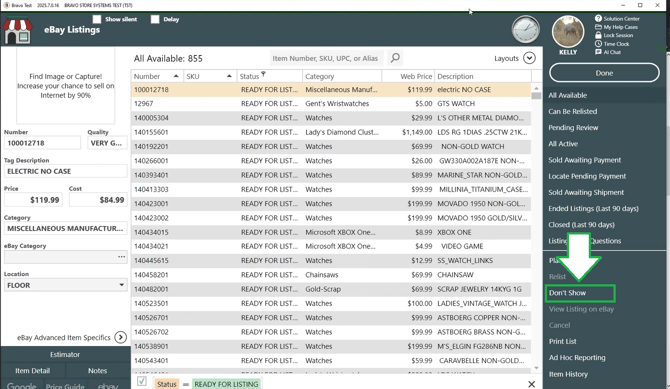Select Pending Review view

(x=573, y=128)
